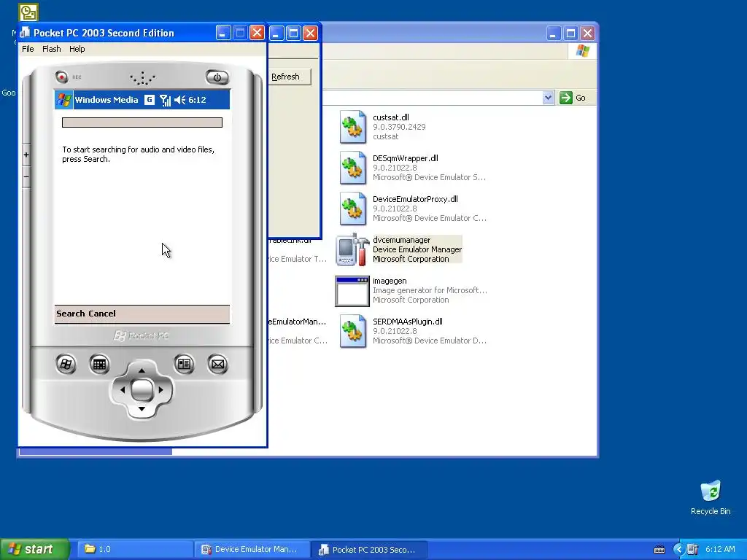Click the D-pad right arrow
747x560 pixels.
tap(161, 389)
